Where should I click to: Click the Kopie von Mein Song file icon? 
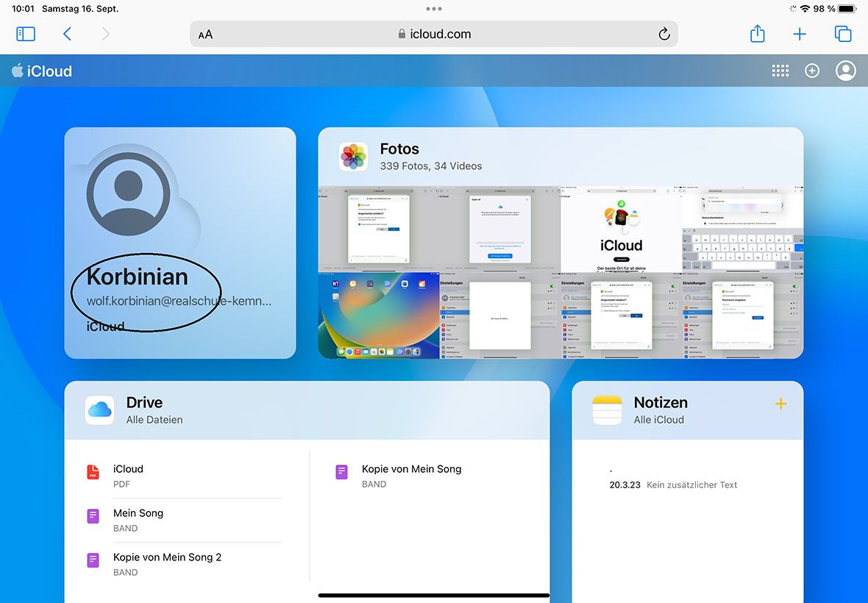tap(341, 472)
